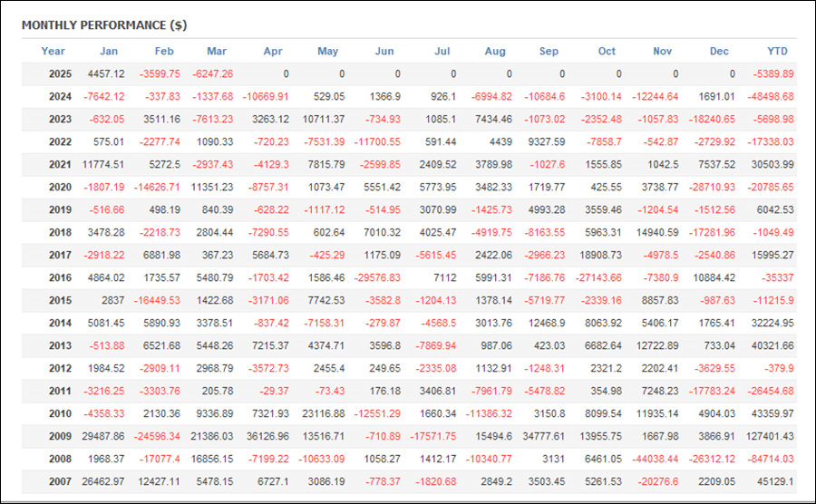
Task: Select 2010 May value 23116.88
Action: 323,414
